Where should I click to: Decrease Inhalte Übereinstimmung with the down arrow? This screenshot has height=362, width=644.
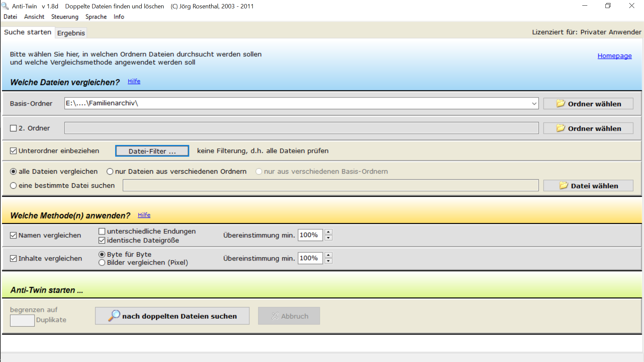pyautogui.click(x=328, y=261)
